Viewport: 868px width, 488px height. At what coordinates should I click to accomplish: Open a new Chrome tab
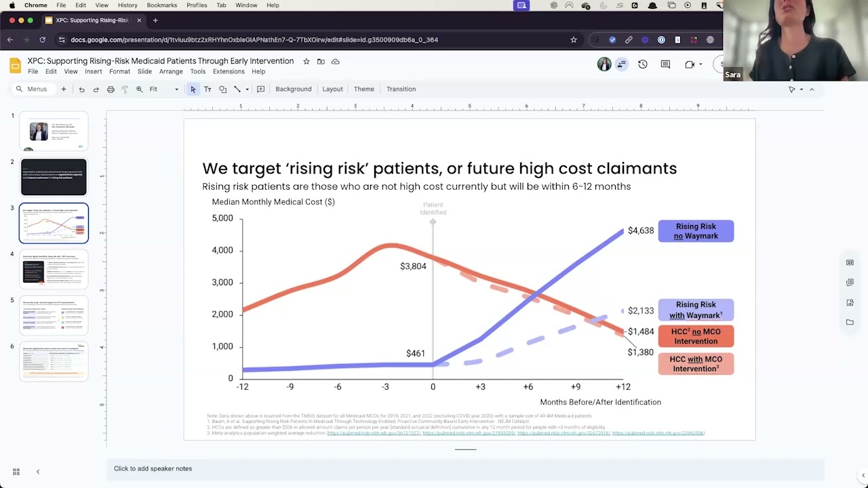155,20
